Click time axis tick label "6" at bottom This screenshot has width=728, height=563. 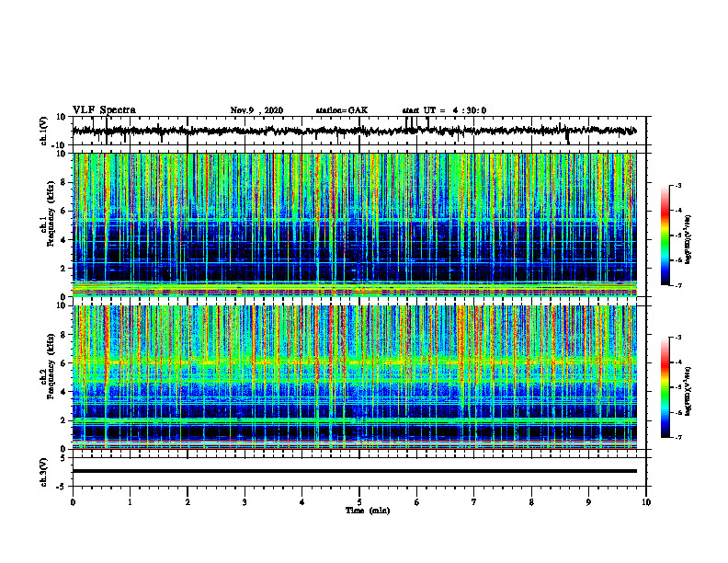coord(417,502)
